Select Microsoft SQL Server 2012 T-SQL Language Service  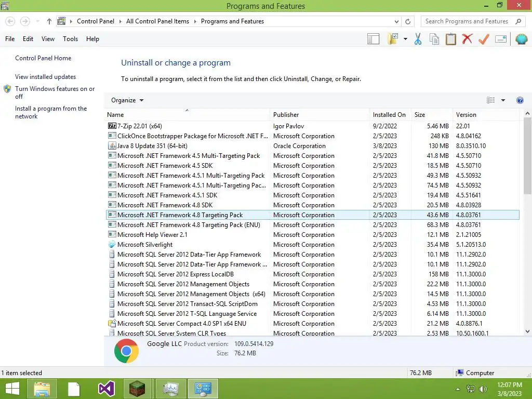[x=312, y=314]
